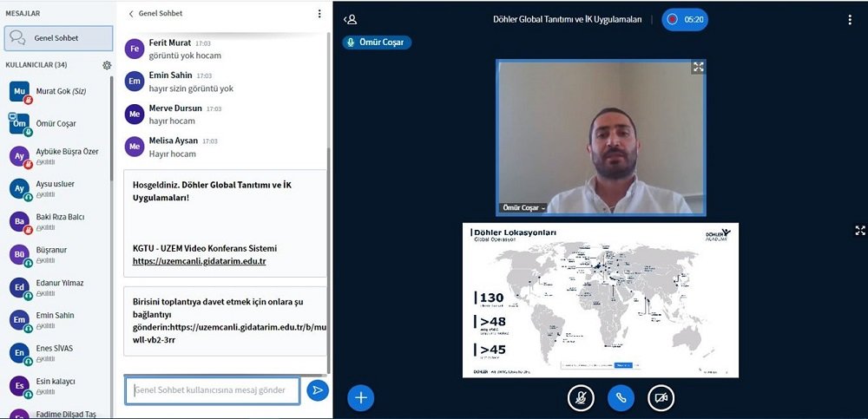Focus the Genel Sohbet message input field
This screenshot has width=868, height=419.
click(212, 390)
